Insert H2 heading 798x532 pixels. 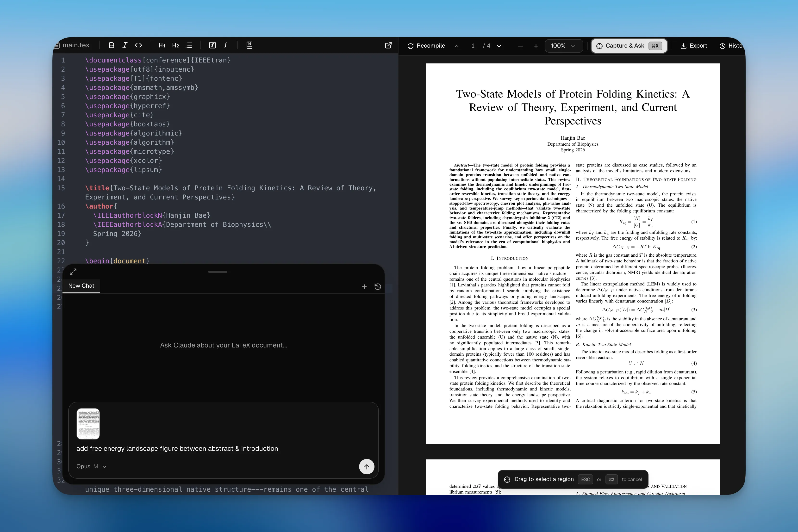(175, 45)
